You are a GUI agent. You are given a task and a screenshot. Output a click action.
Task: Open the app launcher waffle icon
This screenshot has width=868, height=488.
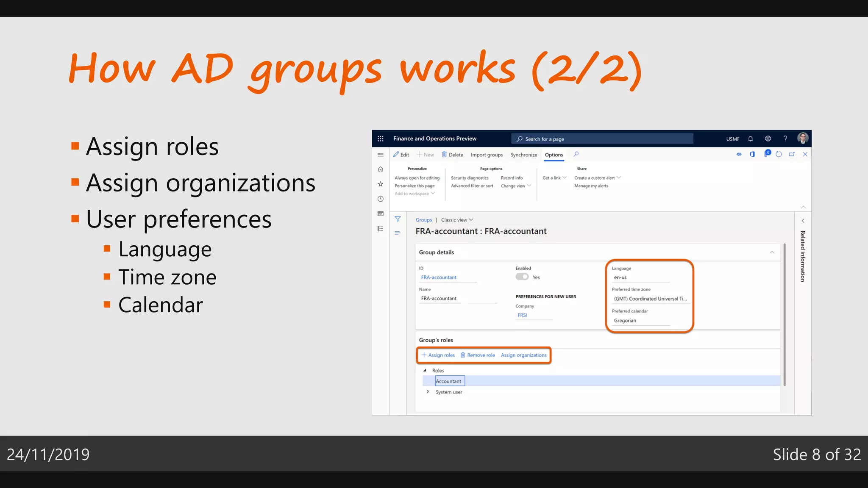[380, 139]
